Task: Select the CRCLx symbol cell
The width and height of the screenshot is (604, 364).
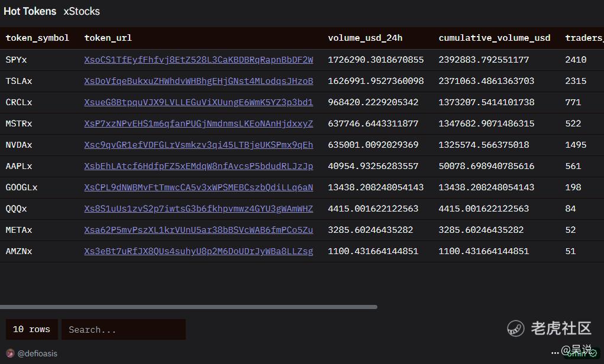Action: [x=19, y=102]
